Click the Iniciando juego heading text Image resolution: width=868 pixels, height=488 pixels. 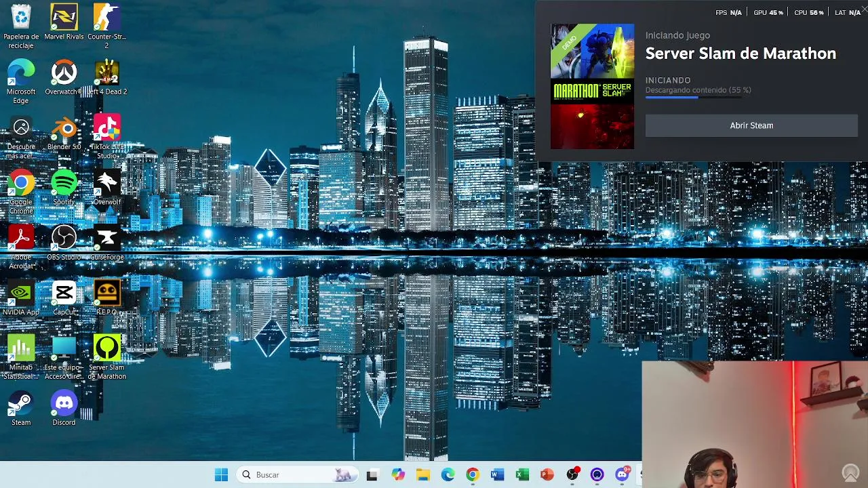(x=677, y=35)
